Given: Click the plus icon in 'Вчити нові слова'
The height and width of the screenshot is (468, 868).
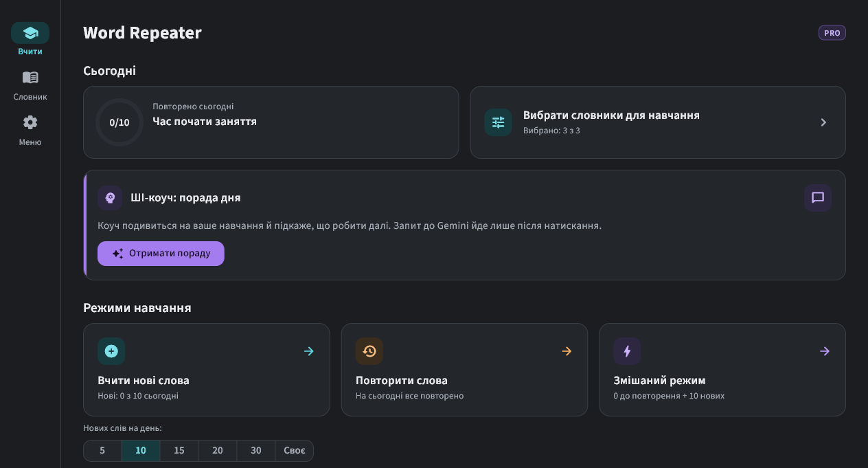Looking at the screenshot, I should (x=111, y=351).
